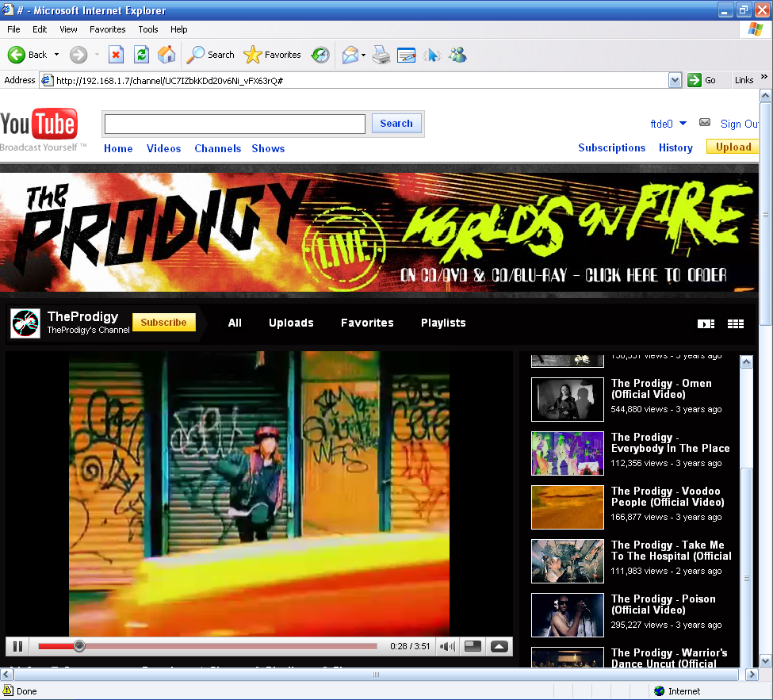Open the History clock icon in toolbar

click(320, 55)
